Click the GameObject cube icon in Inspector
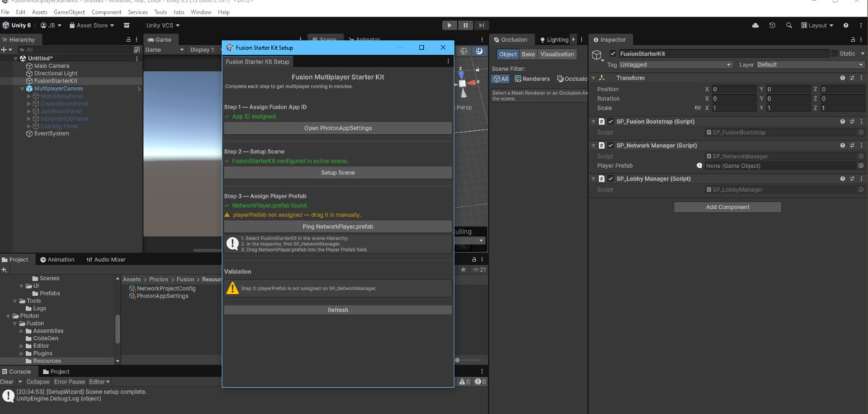868x414 pixels. (x=597, y=55)
